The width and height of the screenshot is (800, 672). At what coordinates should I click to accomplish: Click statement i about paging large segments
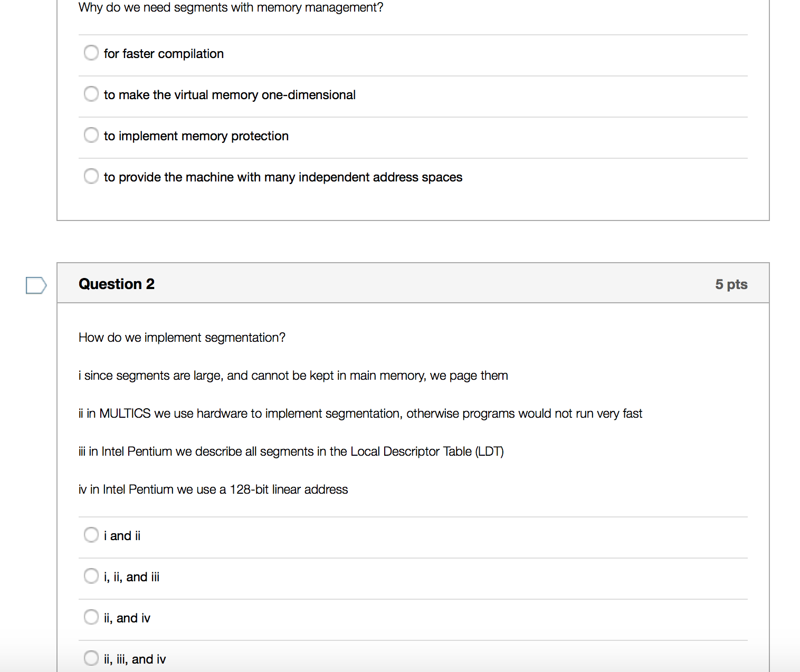click(x=293, y=375)
